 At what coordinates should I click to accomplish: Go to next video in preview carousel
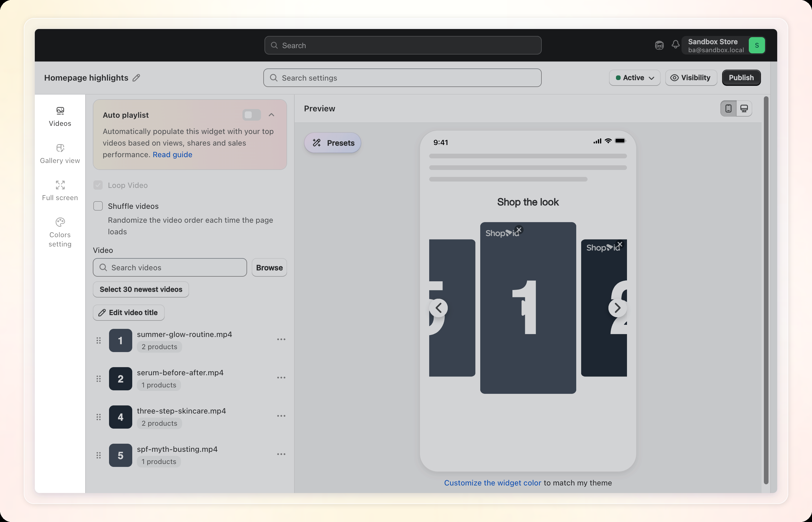click(617, 308)
